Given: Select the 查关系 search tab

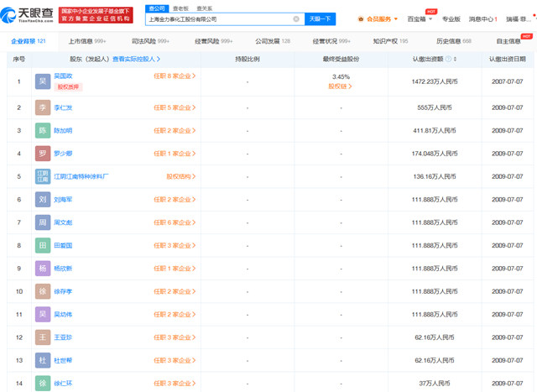Looking at the screenshot, I should point(205,8).
